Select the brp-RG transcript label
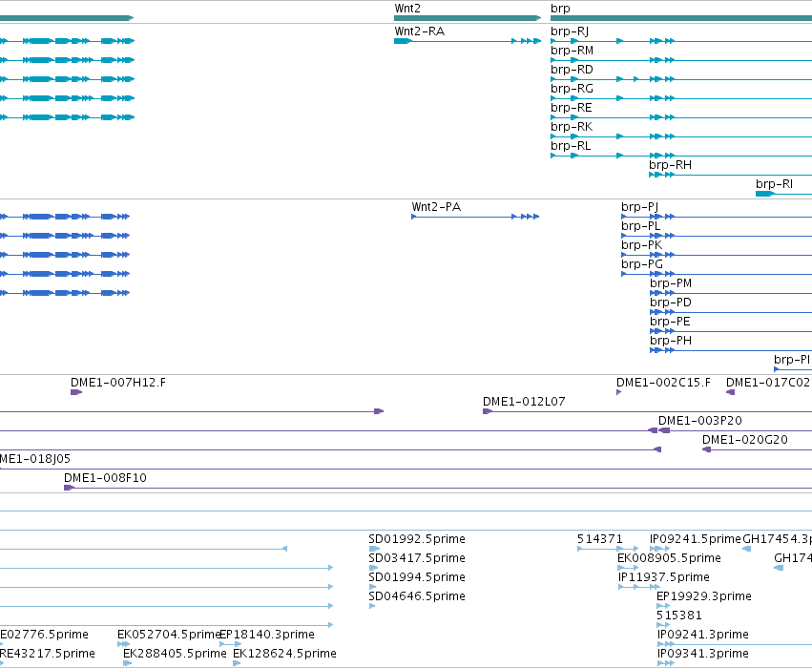Screen dimensions: 812x668 pos(572,89)
